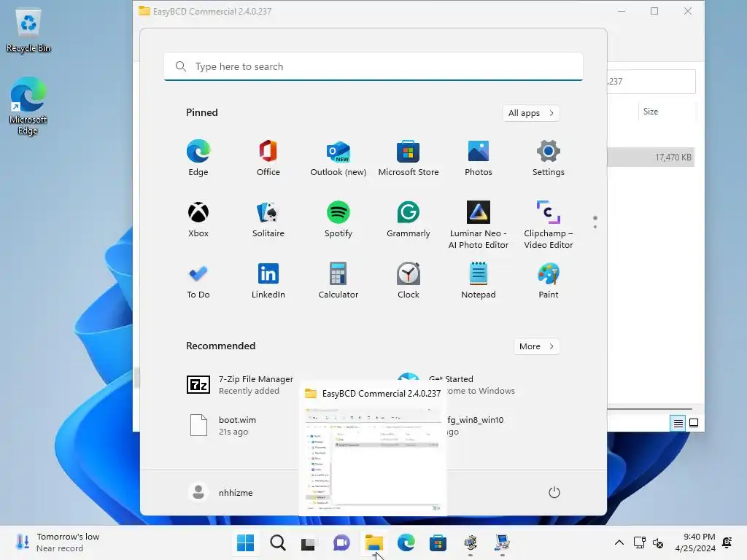Open the To Do app
747x560 pixels.
tap(198, 281)
